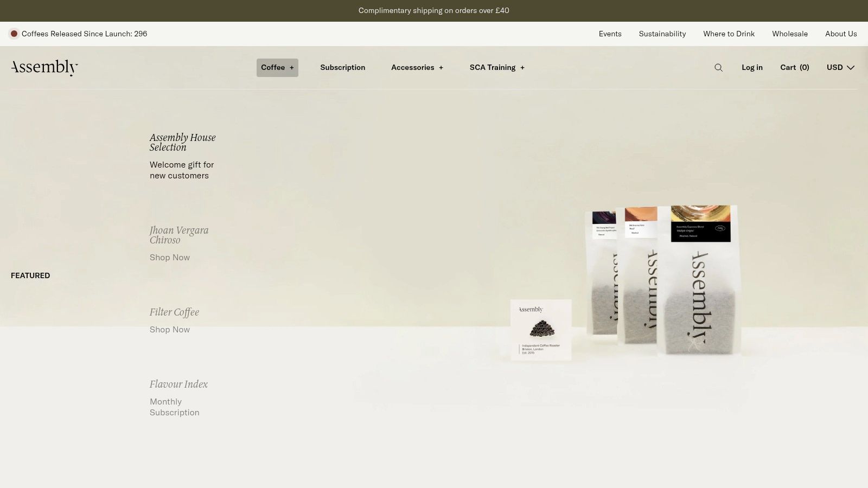Click the red dot beside Coffees Released
Image resolution: width=868 pixels, height=488 pixels.
tap(14, 34)
